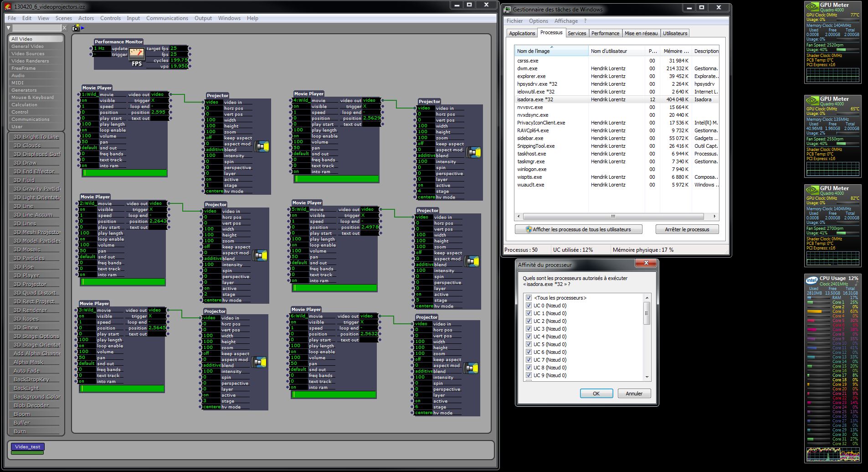The image size is (868, 472).
Task: Click Arrêter le processus button
Action: point(687,229)
